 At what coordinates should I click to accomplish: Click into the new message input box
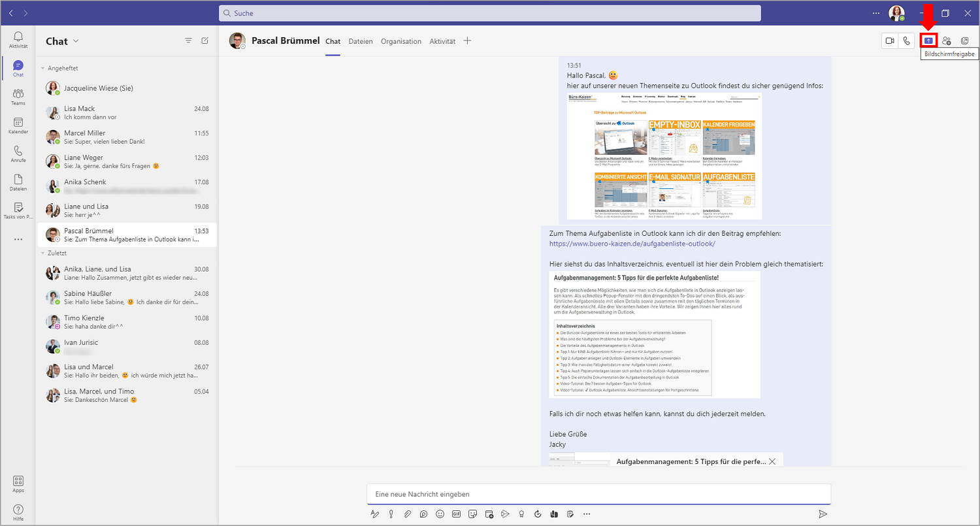pyautogui.click(x=598, y=494)
